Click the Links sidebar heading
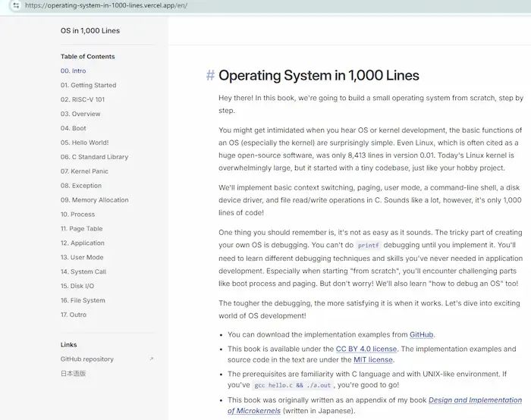 click(x=69, y=344)
